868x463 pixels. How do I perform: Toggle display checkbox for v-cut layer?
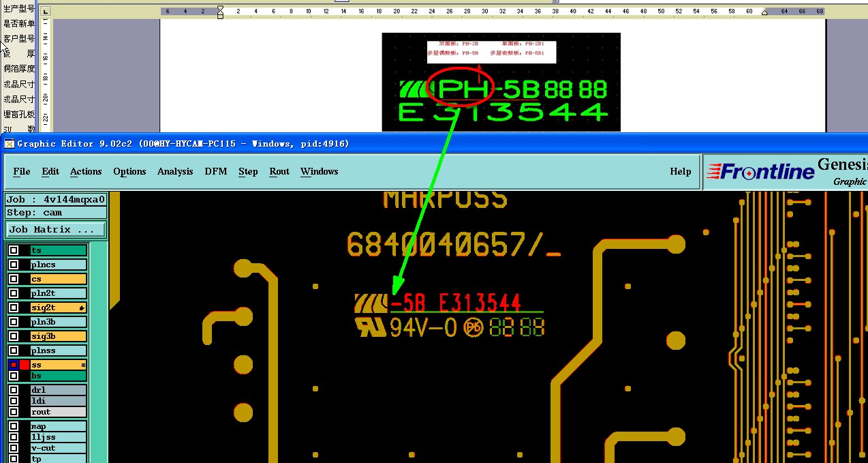pyautogui.click(x=14, y=448)
